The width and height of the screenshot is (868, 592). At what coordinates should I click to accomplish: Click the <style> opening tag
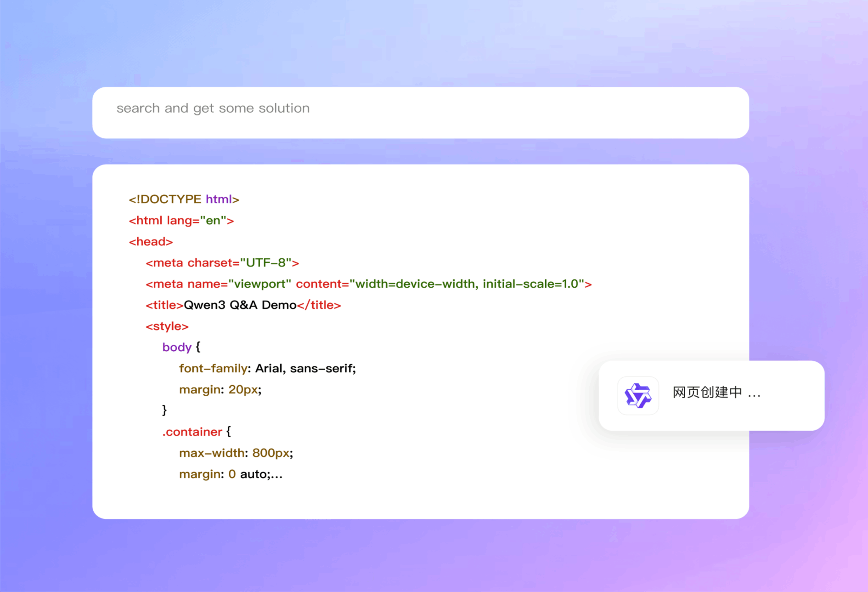point(167,326)
